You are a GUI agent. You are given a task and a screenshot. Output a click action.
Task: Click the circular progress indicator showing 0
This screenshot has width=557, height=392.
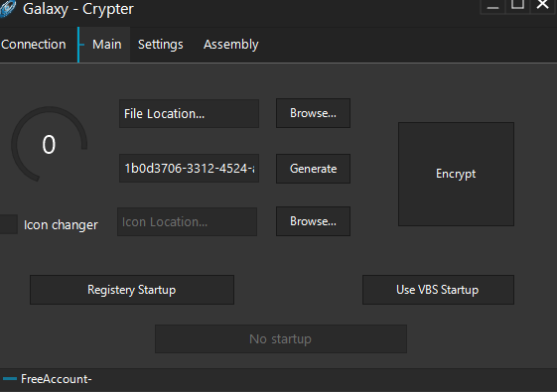point(49,145)
